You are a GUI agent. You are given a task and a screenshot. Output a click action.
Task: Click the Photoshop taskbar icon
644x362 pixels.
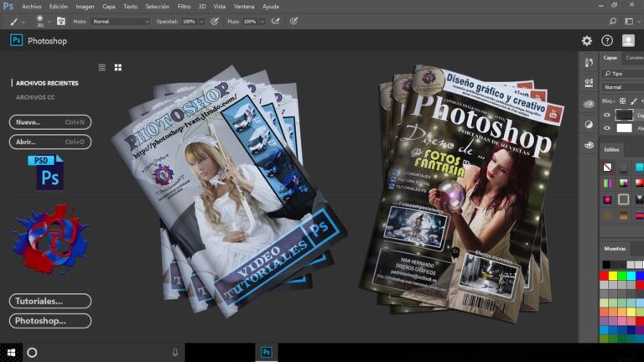pyautogui.click(x=266, y=352)
